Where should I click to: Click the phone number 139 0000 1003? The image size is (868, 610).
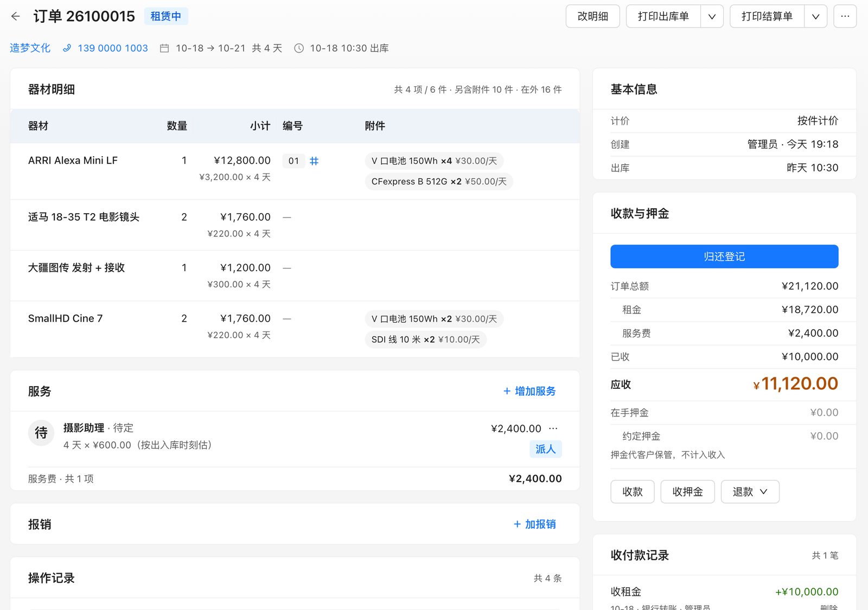click(113, 48)
